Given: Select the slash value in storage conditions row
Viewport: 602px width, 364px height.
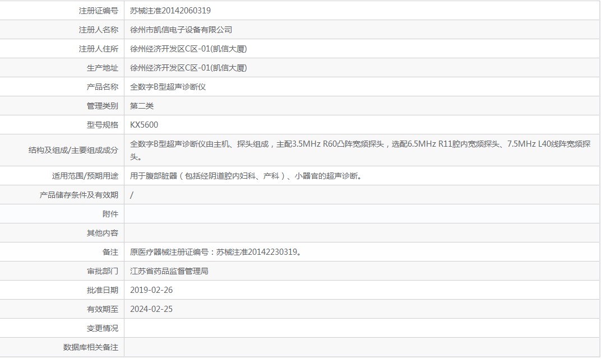Looking at the screenshot, I should coord(132,195).
